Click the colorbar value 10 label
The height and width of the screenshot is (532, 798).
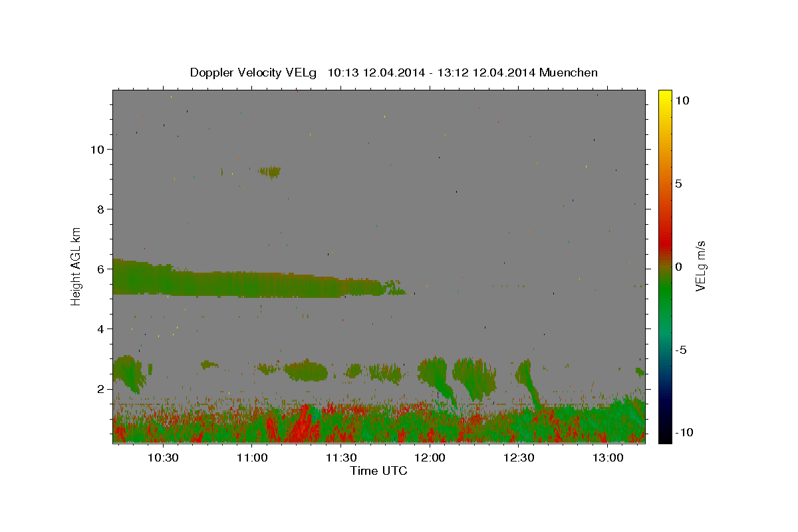[x=682, y=100]
